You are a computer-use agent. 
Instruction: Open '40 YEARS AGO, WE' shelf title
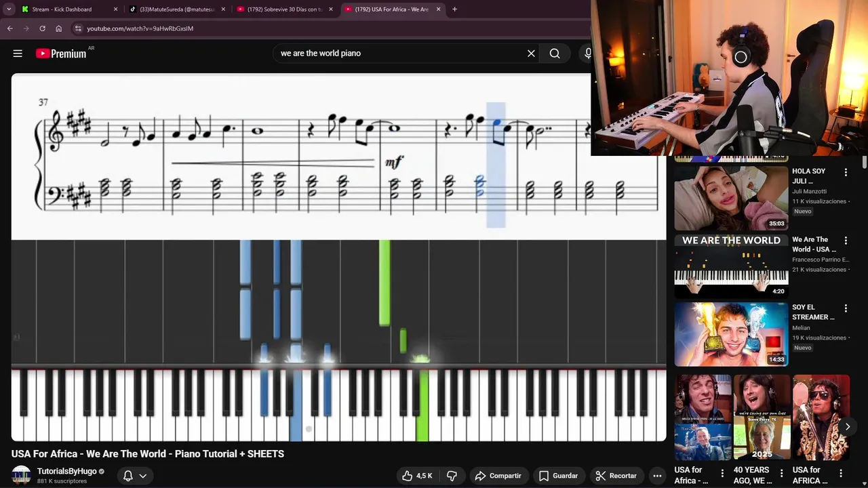coord(751,475)
